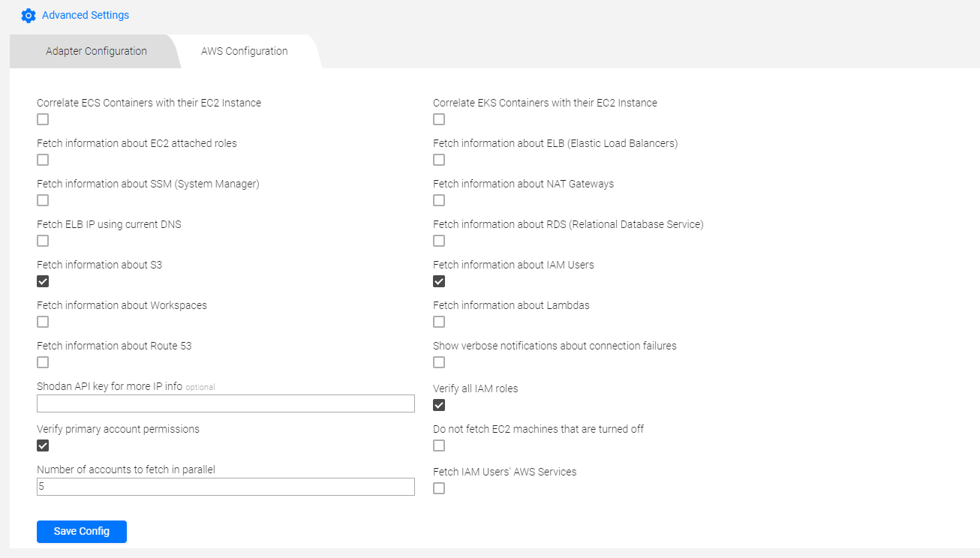Select the AWS Configuration tab
The image size is (980, 558).
[x=245, y=51]
